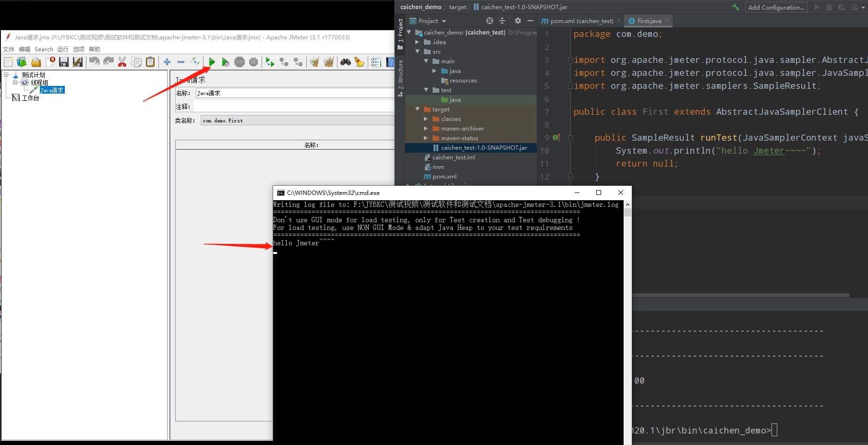Click Locate/Select opened file target icon
The height and width of the screenshot is (445, 868).
coord(490,21)
